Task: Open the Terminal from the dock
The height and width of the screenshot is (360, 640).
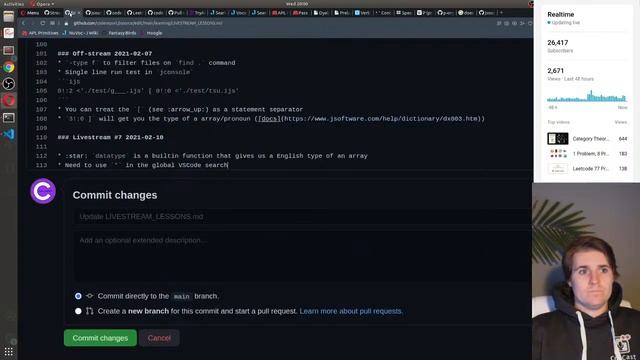Action: 9,118
